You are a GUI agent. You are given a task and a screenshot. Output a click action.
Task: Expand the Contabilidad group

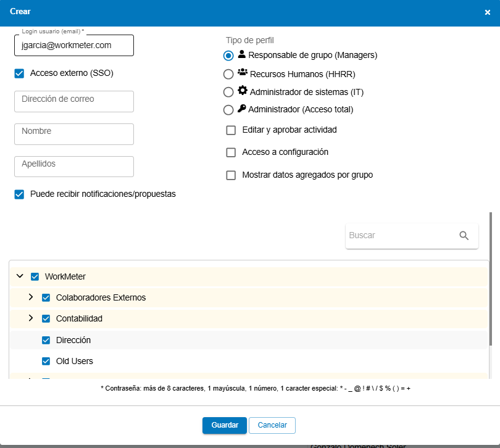[30, 318]
